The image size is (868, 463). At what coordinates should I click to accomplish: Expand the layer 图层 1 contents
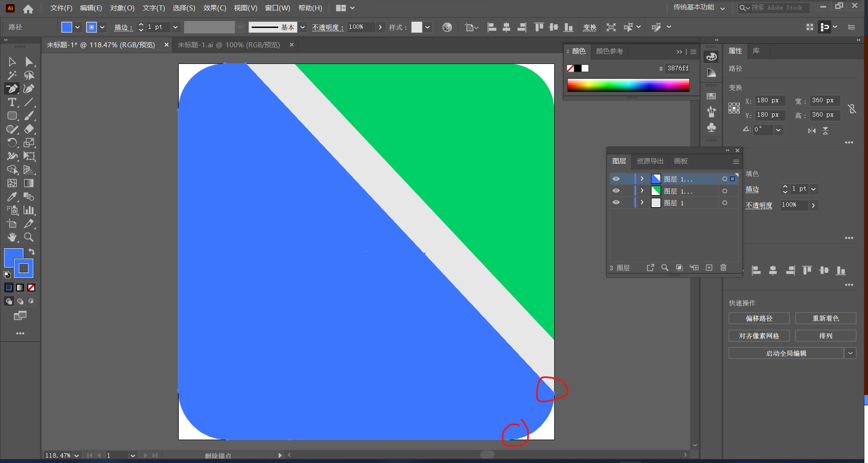pyautogui.click(x=642, y=202)
